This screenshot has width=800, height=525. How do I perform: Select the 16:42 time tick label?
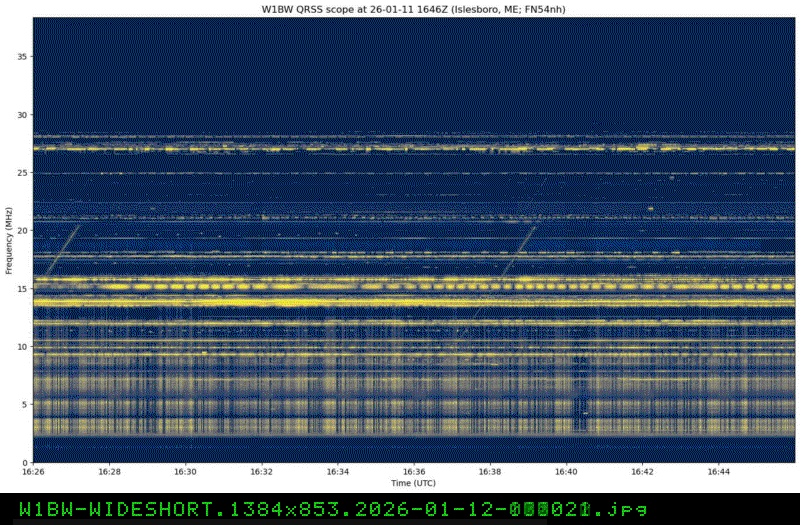pos(642,472)
